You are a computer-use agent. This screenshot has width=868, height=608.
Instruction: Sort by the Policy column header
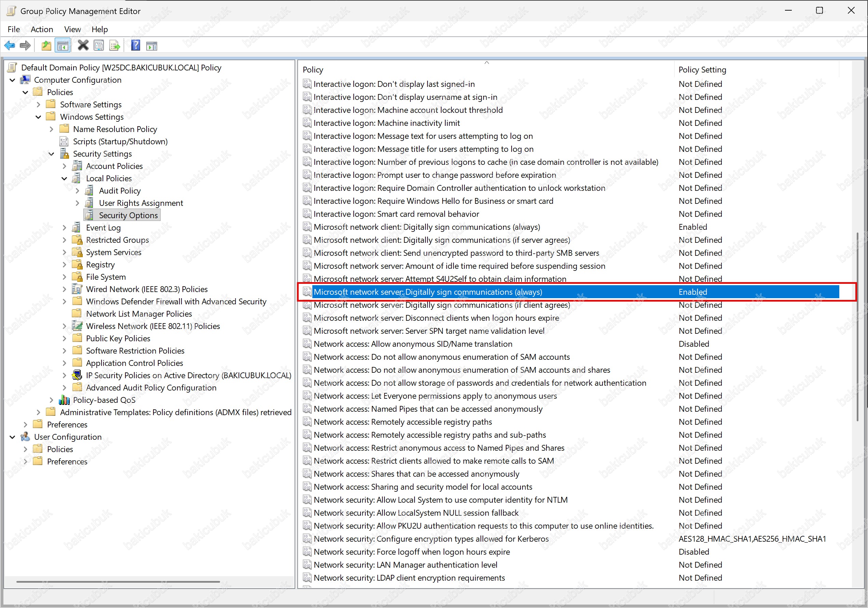coord(486,70)
